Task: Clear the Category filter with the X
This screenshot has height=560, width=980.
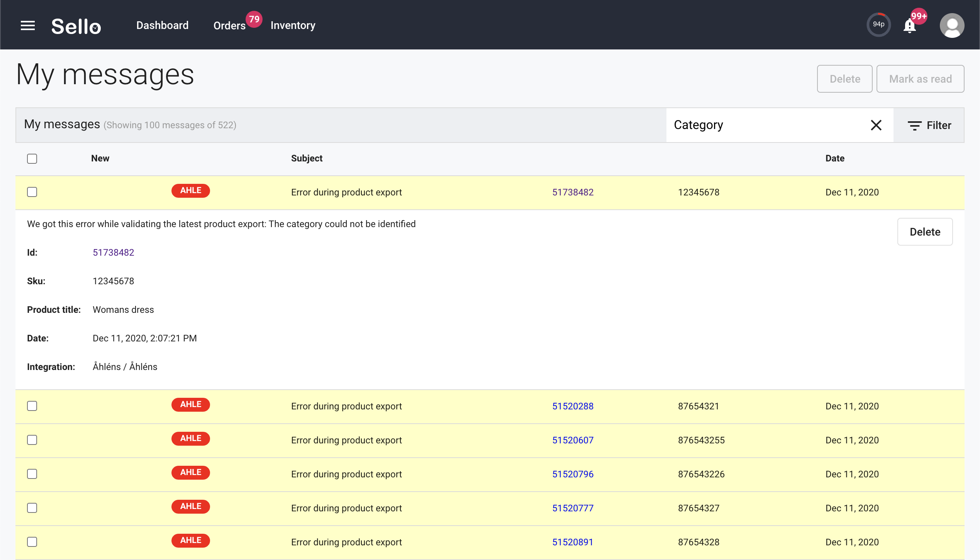Action: pos(876,125)
